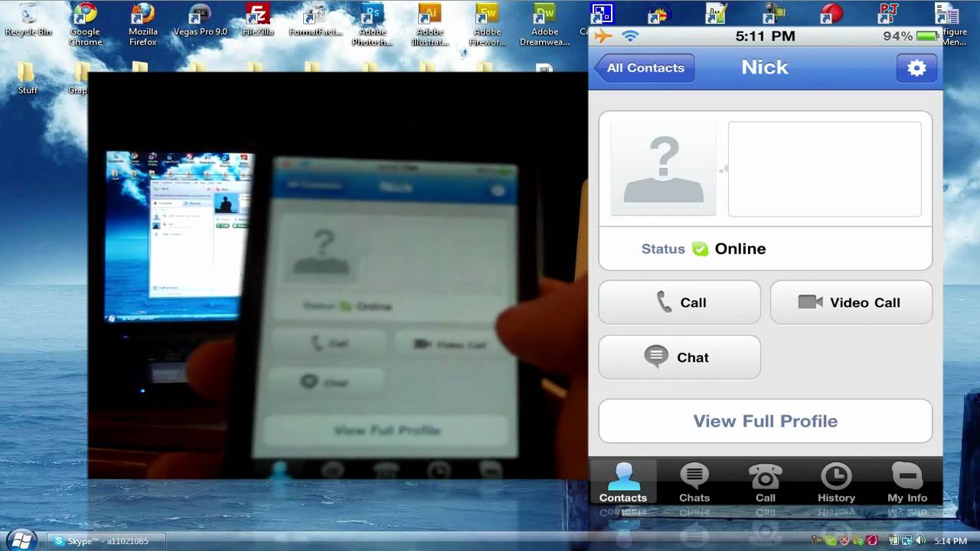Screen dimensions: 980x551
Task: Start a Video Call with Nick
Action: click(x=851, y=302)
